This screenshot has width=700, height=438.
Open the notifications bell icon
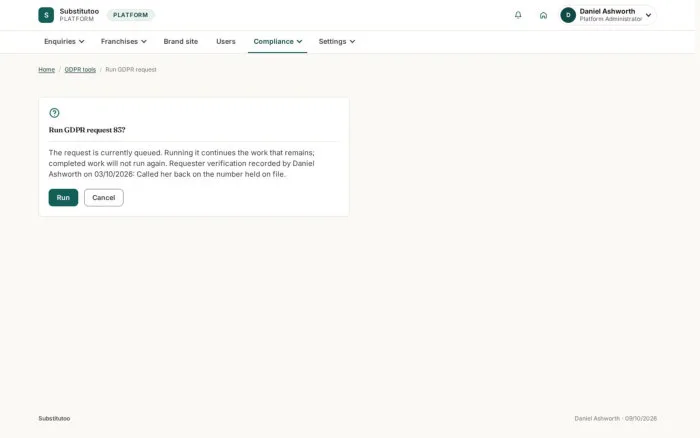[518, 15]
